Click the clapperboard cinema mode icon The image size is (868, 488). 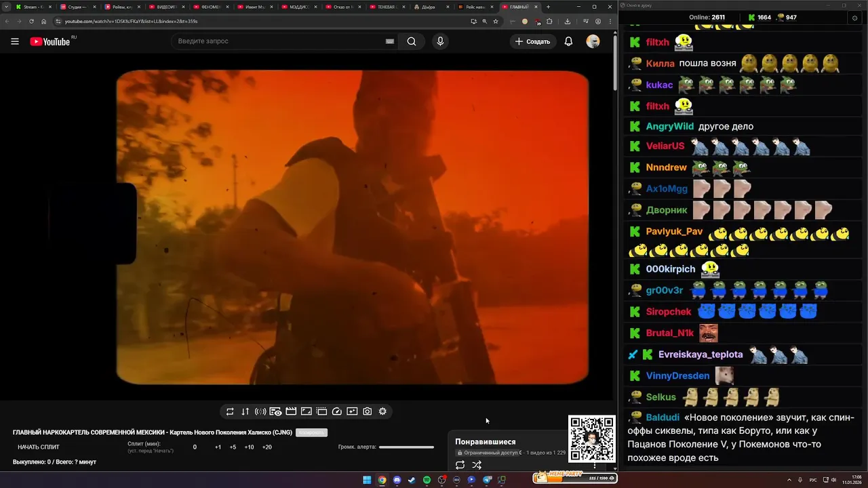(x=291, y=411)
